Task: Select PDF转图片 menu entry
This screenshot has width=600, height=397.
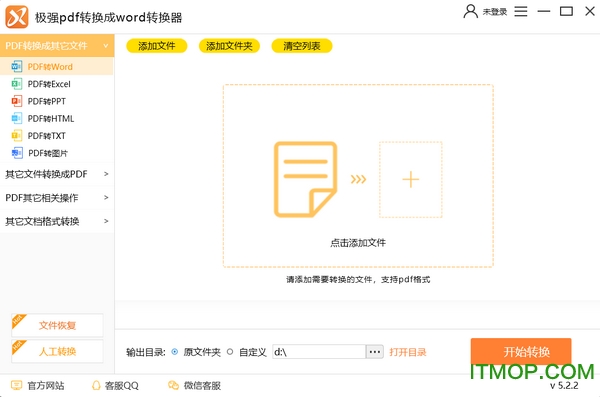Action: 57,153
